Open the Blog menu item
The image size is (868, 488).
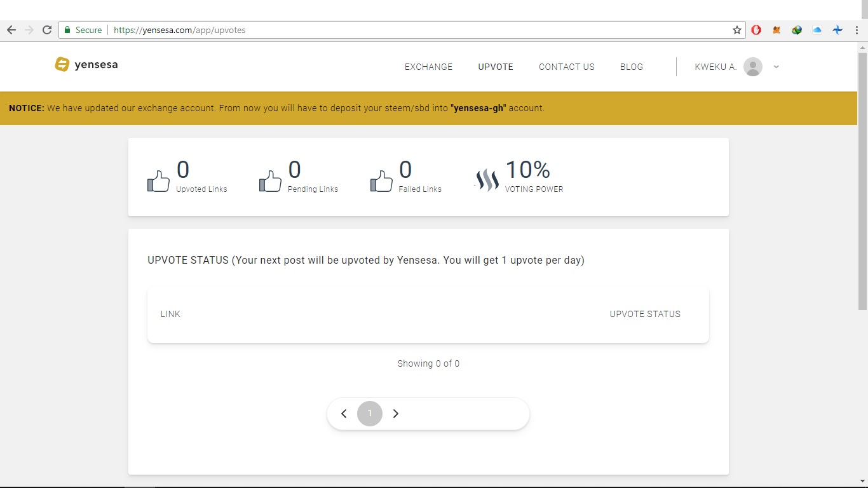[632, 67]
